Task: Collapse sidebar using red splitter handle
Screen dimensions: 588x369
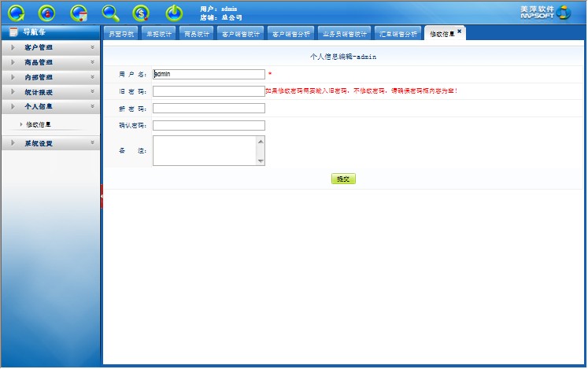Action: [x=102, y=197]
